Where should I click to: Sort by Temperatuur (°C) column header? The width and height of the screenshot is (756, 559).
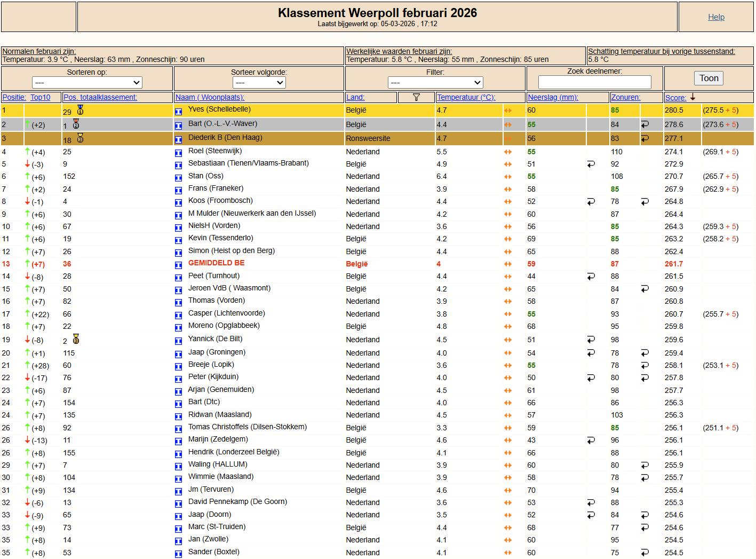click(466, 97)
